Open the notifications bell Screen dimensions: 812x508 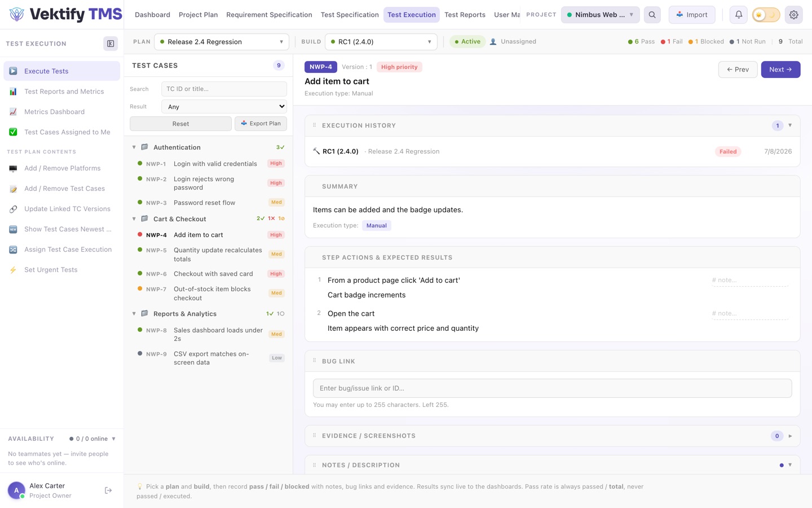(739, 15)
